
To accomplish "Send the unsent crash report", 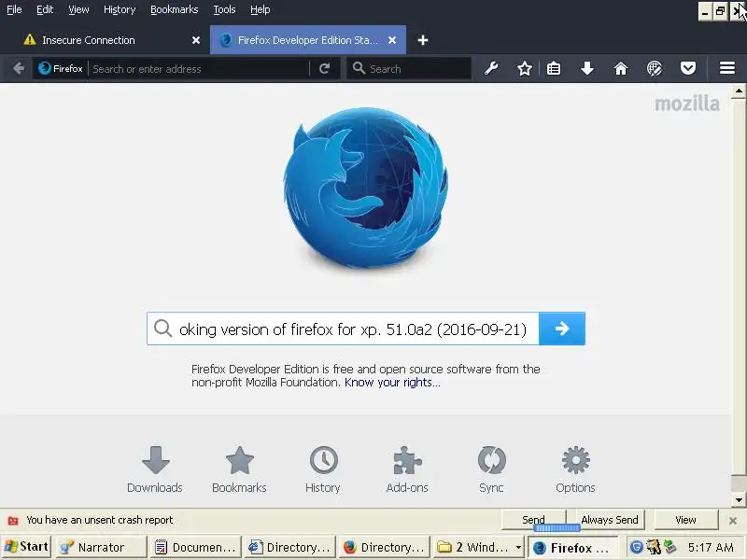I will click(x=533, y=520).
